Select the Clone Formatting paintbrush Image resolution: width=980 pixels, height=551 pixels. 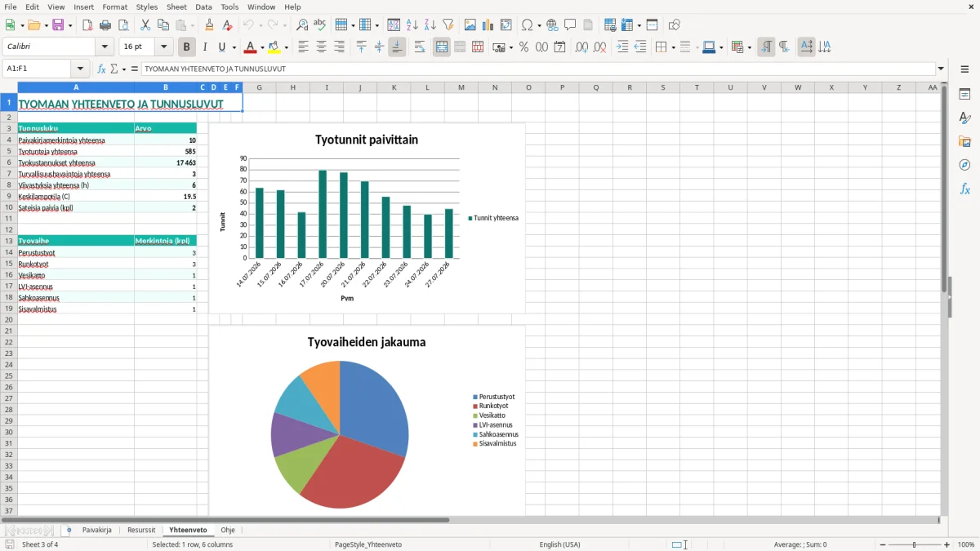click(x=210, y=25)
